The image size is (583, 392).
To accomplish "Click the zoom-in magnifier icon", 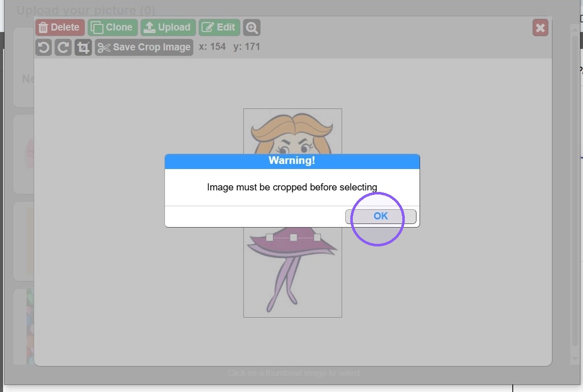I will [x=252, y=27].
